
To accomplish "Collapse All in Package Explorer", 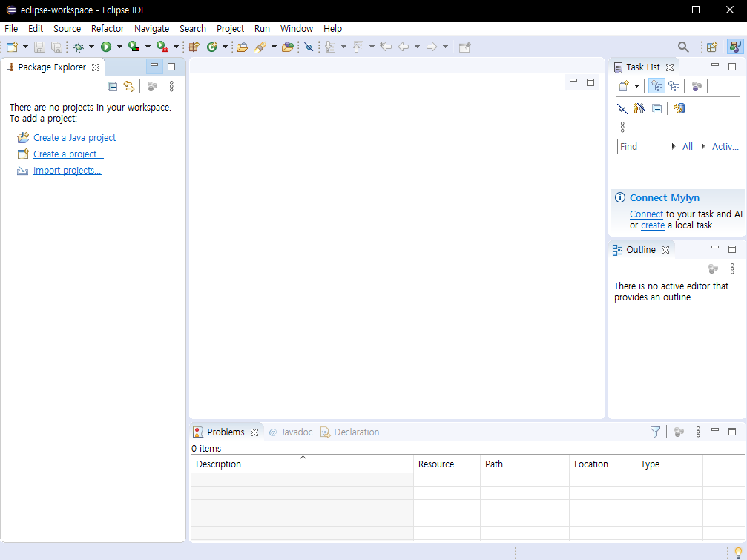I will 113,86.
